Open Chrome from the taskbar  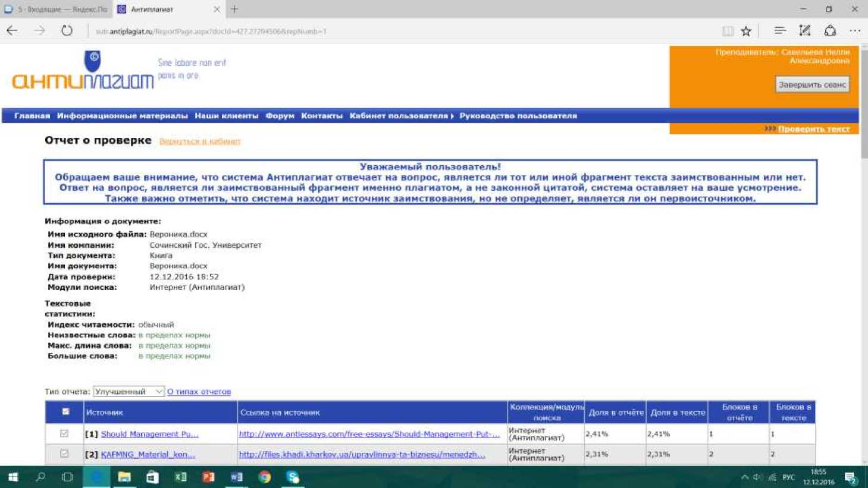(x=264, y=477)
